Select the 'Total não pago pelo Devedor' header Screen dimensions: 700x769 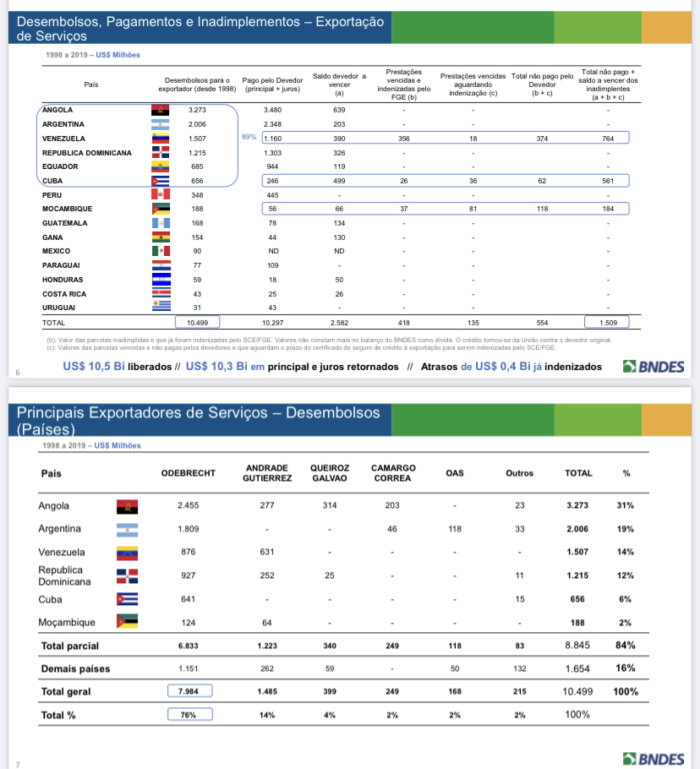(542, 85)
